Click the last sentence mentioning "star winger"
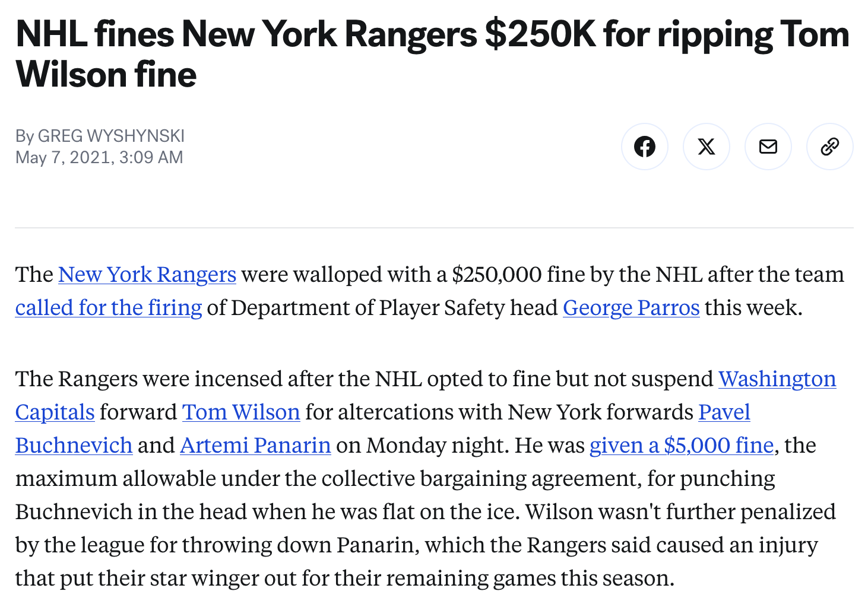868x604 pixels. pyautogui.click(x=344, y=578)
